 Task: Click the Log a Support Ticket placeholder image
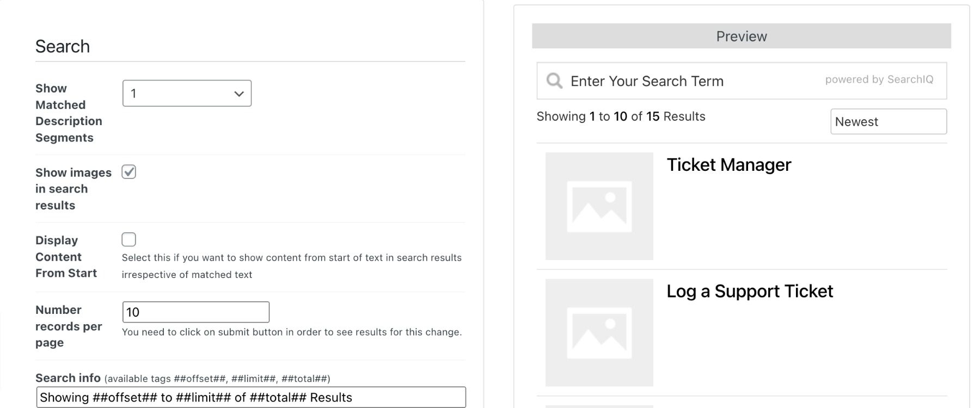pyautogui.click(x=598, y=333)
